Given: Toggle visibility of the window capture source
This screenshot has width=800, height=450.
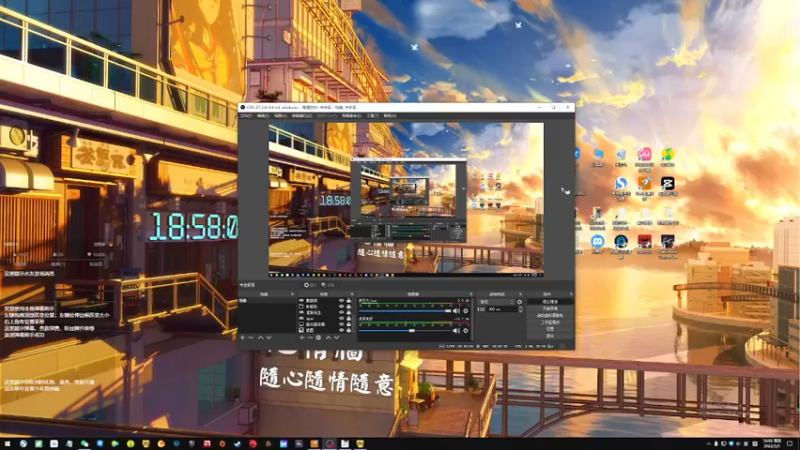Looking at the screenshot, I should click(342, 307).
